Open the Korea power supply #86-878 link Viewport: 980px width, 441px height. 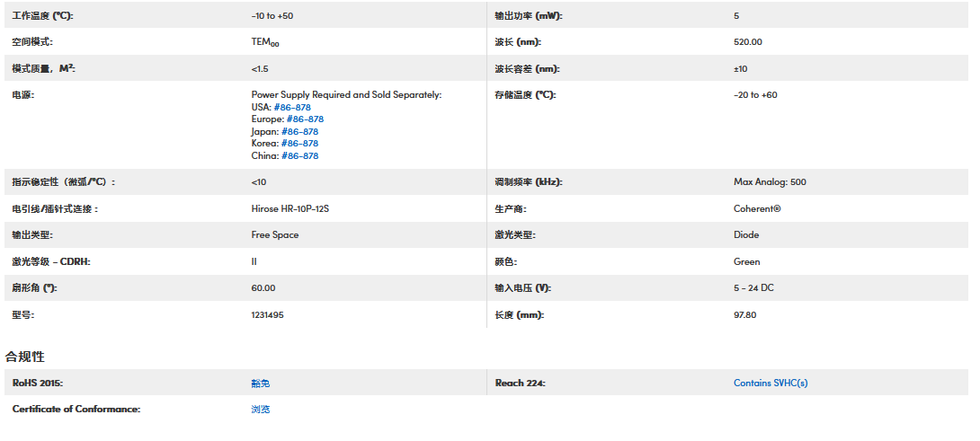[x=299, y=143]
